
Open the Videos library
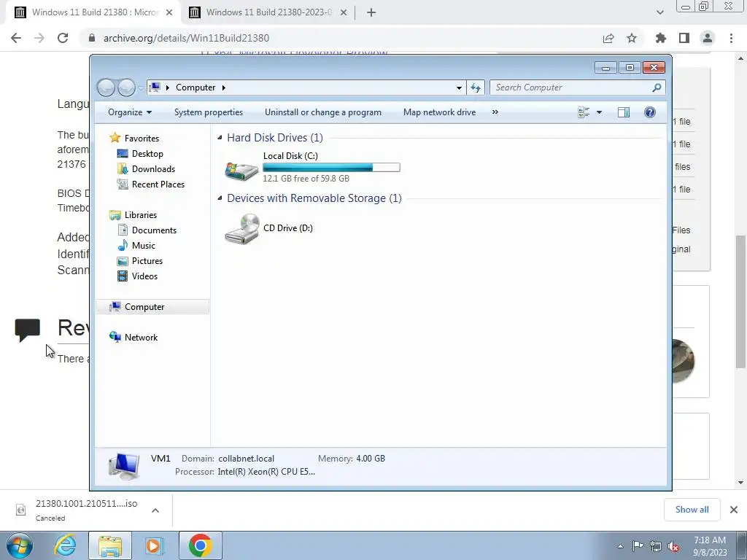click(x=144, y=276)
